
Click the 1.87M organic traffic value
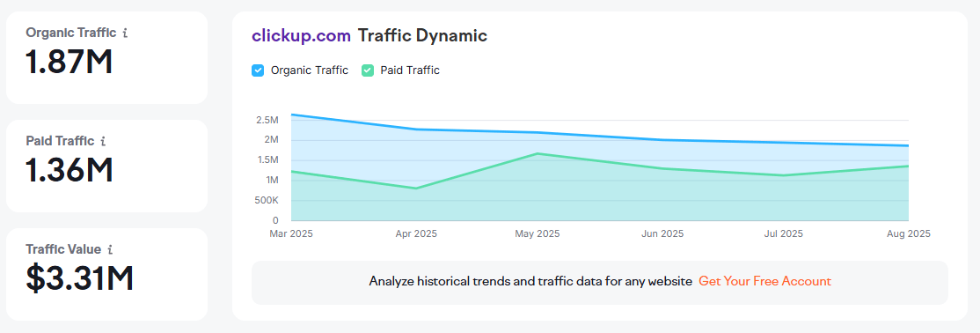pos(69,62)
